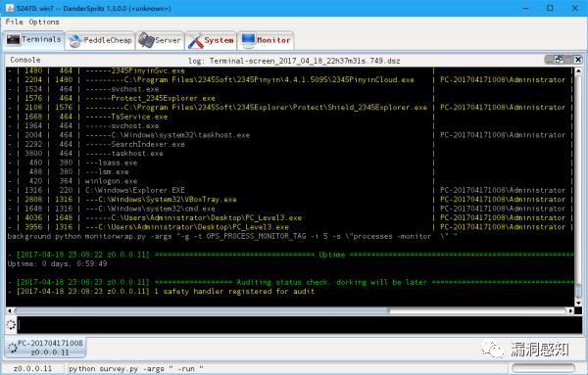Switch to the Server tab
588x375 pixels.
(x=160, y=40)
